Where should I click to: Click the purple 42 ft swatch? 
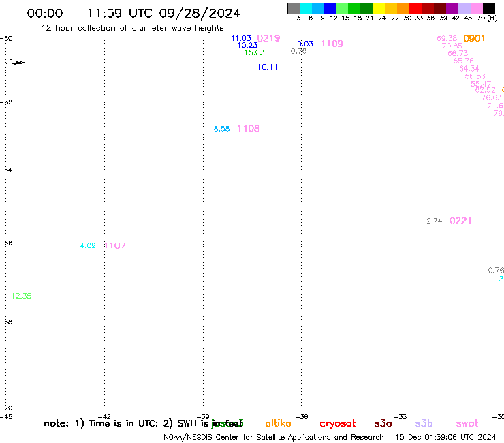452,8
